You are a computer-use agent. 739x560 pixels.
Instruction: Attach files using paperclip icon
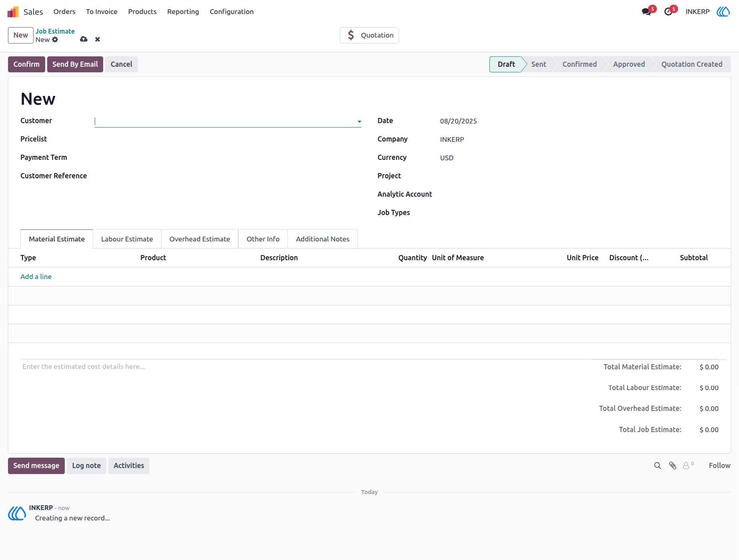[673, 466]
